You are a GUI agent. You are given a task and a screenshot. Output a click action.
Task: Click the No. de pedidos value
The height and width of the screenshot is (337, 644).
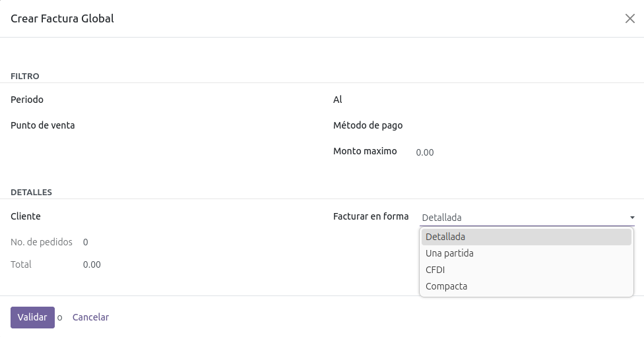(x=86, y=242)
